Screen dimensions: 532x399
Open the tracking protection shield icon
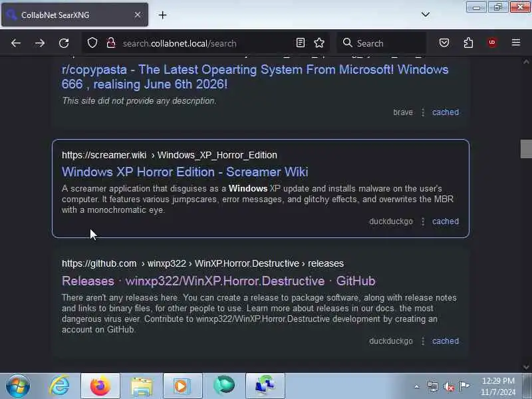pyautogui.click(x=92, y=43)
